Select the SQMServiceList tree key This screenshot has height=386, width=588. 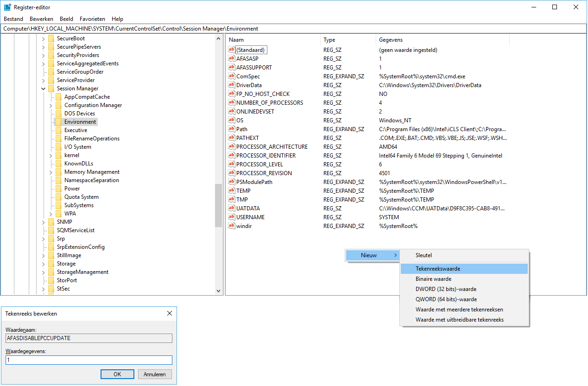(76, 230)
